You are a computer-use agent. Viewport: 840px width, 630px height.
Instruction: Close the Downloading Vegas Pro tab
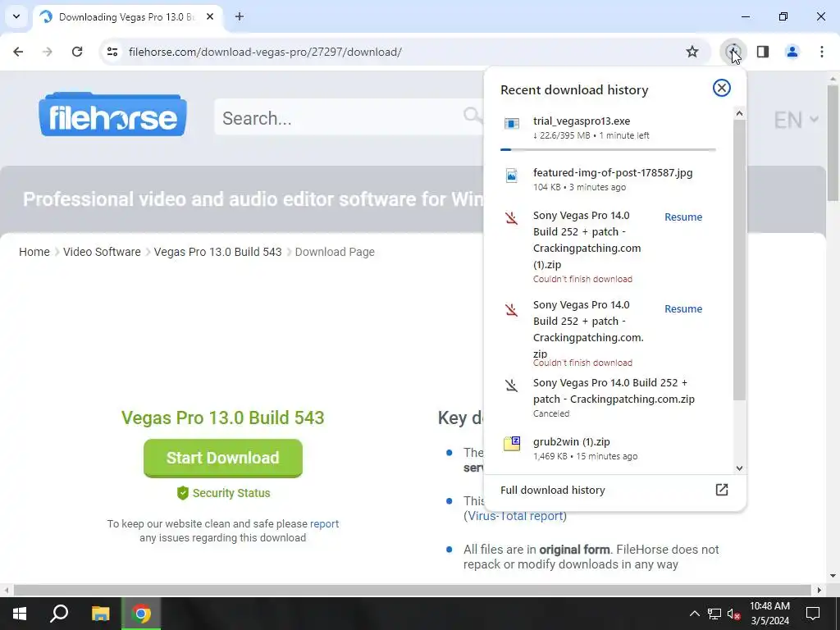click(x=210, y=16)
